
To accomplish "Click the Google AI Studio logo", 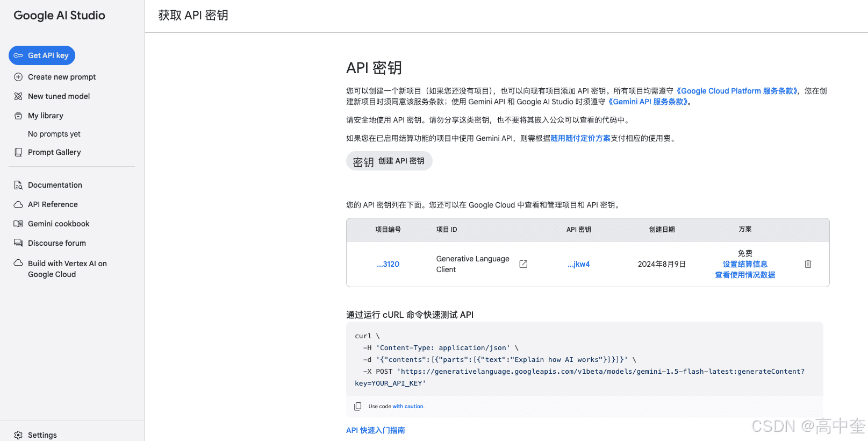I will [x=60, y=16].
